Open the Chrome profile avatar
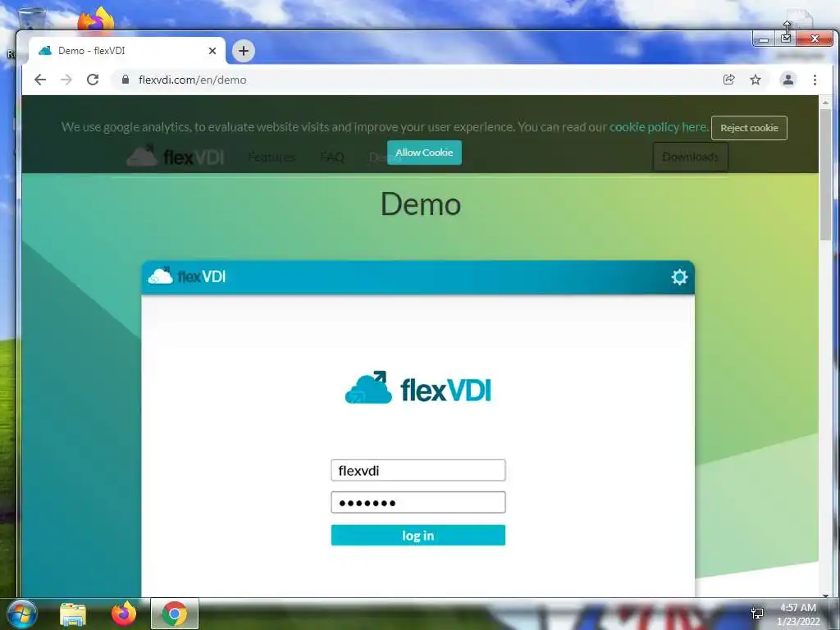 (x=788, y=80)
